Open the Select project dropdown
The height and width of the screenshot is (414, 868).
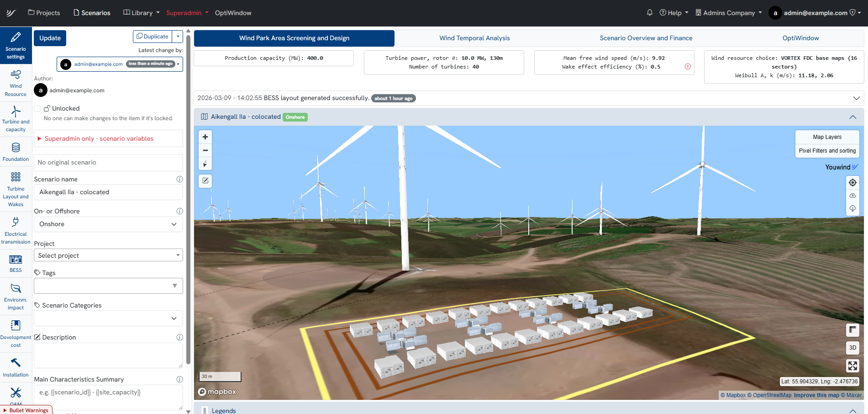click(x=108, y=255)
